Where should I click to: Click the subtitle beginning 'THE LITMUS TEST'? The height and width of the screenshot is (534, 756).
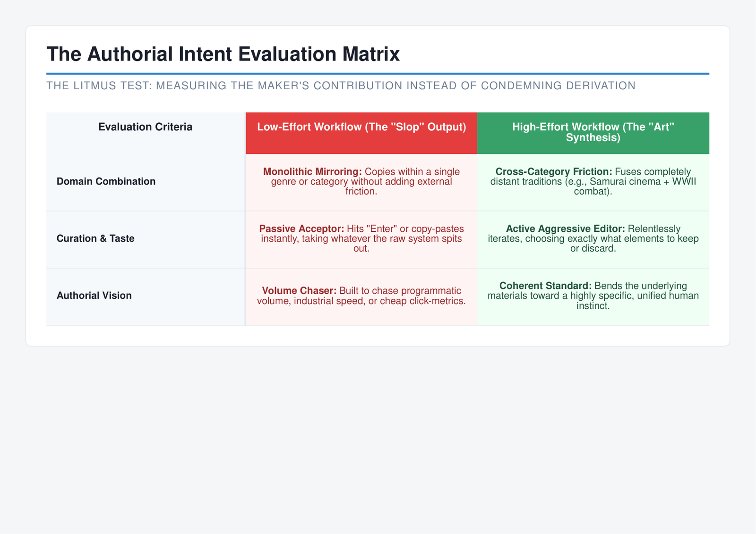(341, 85)
